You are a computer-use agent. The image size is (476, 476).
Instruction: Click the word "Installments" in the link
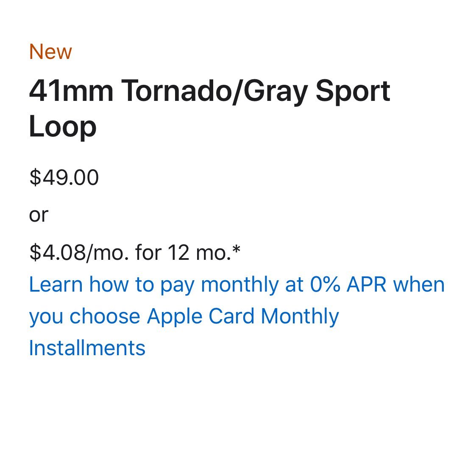coord(87,348)
